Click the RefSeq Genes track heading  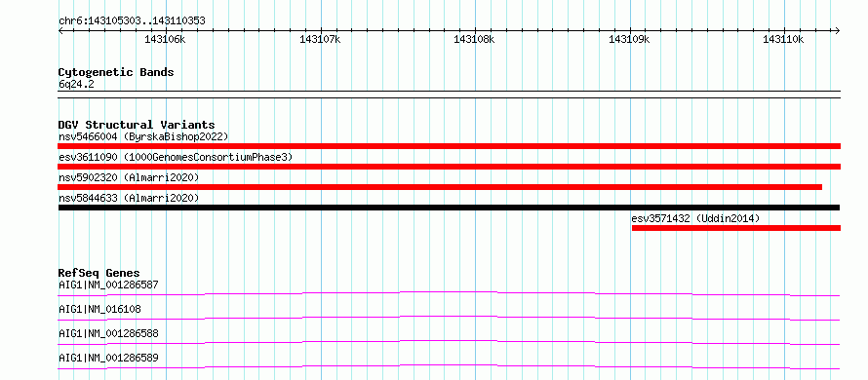pyautogui.click(x=99, y=273)
